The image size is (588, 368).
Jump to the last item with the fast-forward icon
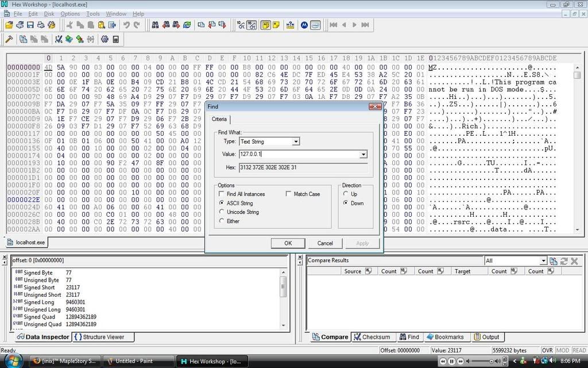[365, 25]
